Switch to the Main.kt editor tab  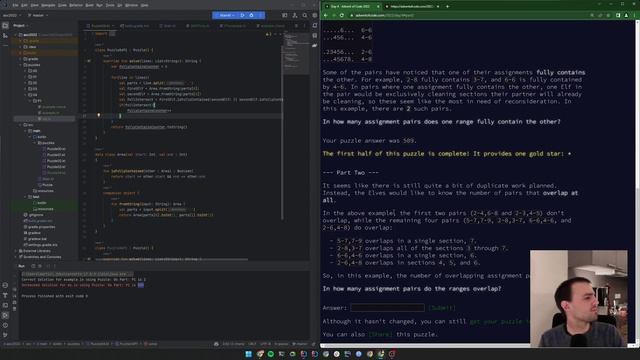point(167,26)
